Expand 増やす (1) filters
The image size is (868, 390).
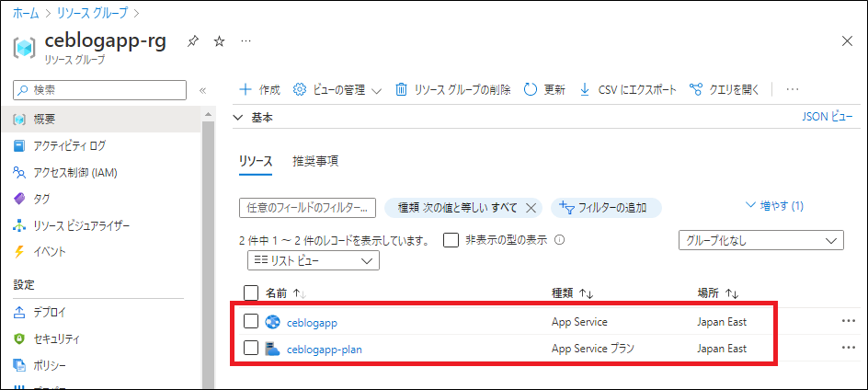click(775, 206)
